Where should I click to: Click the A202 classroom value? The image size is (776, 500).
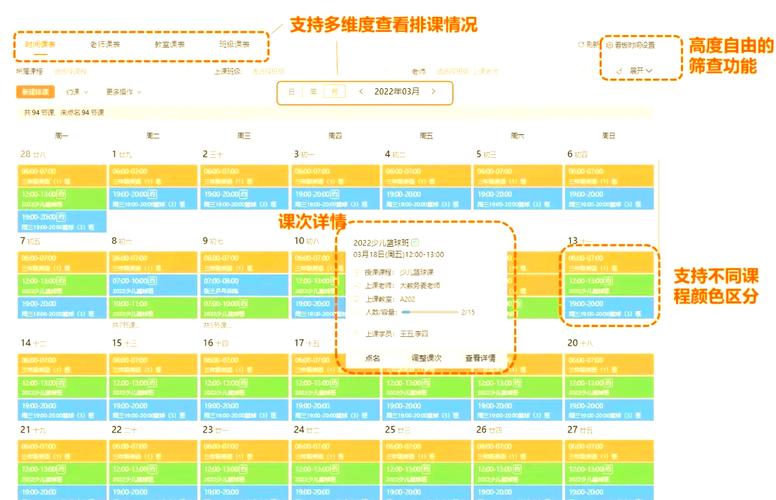pos(407,299)
